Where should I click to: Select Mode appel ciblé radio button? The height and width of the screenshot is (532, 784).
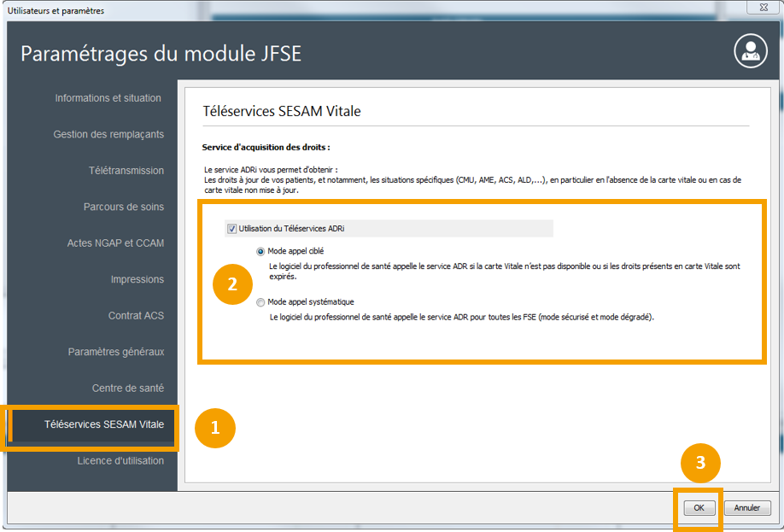260,252
